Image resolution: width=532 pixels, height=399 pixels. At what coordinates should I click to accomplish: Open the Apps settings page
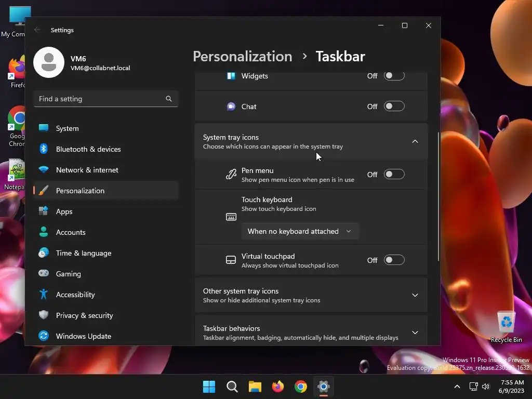(x=106, y=211)
